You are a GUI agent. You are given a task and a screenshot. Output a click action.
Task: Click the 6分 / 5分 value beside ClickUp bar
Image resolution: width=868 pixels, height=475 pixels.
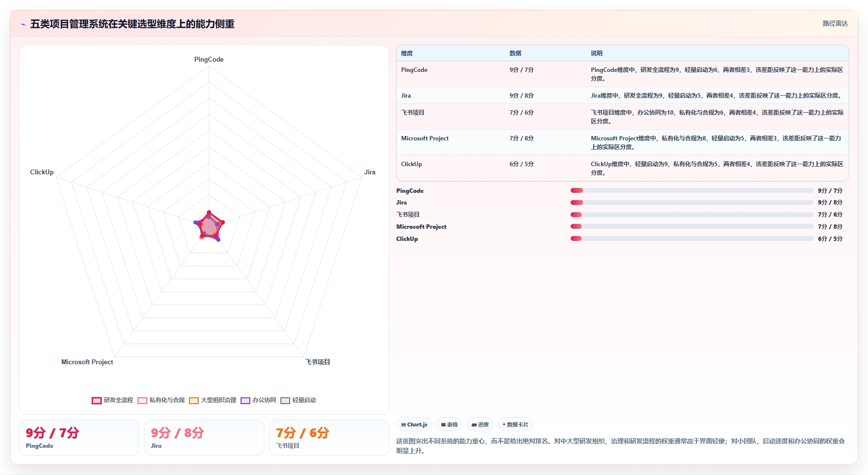(x=830, y=239)
